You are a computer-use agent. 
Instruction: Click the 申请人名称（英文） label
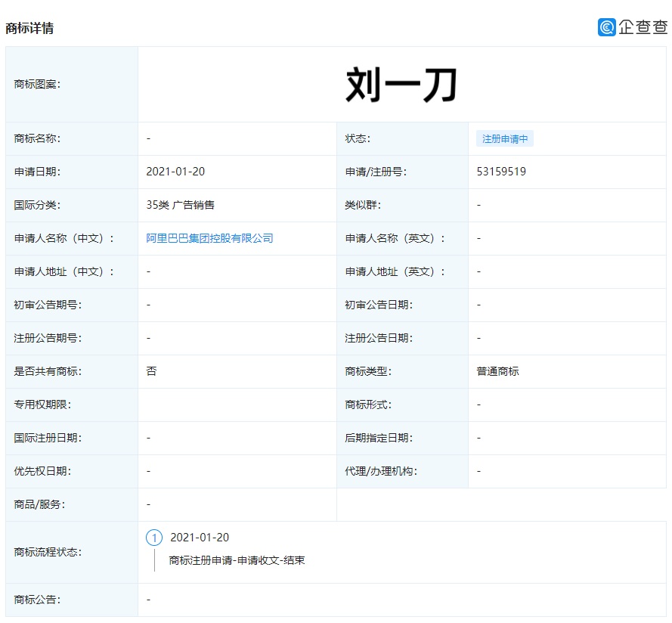(395, 238)
